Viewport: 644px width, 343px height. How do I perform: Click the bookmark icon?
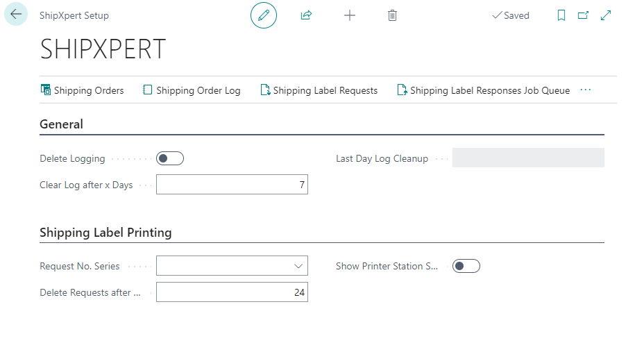click(x=561, y=15)
